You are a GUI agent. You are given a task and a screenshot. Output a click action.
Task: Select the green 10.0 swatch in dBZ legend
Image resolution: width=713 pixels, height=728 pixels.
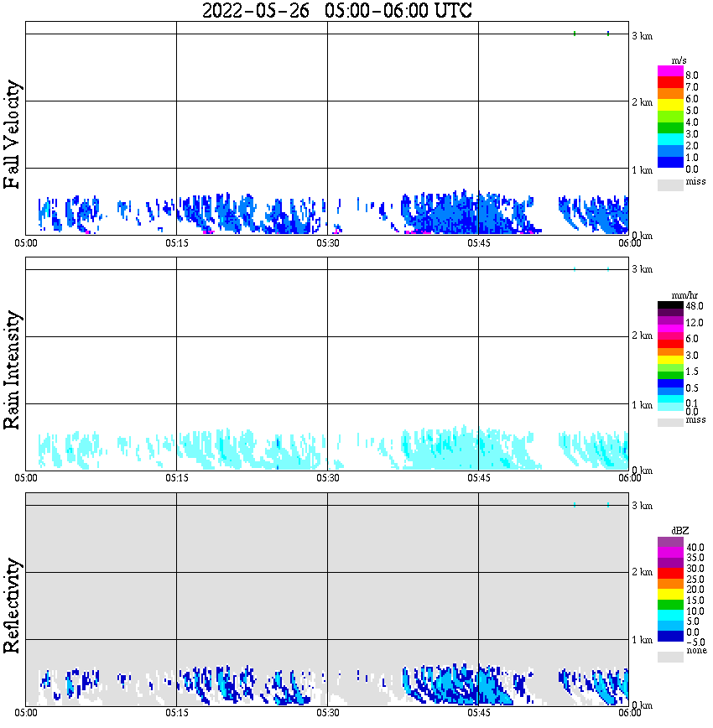(x=670, y=605)
